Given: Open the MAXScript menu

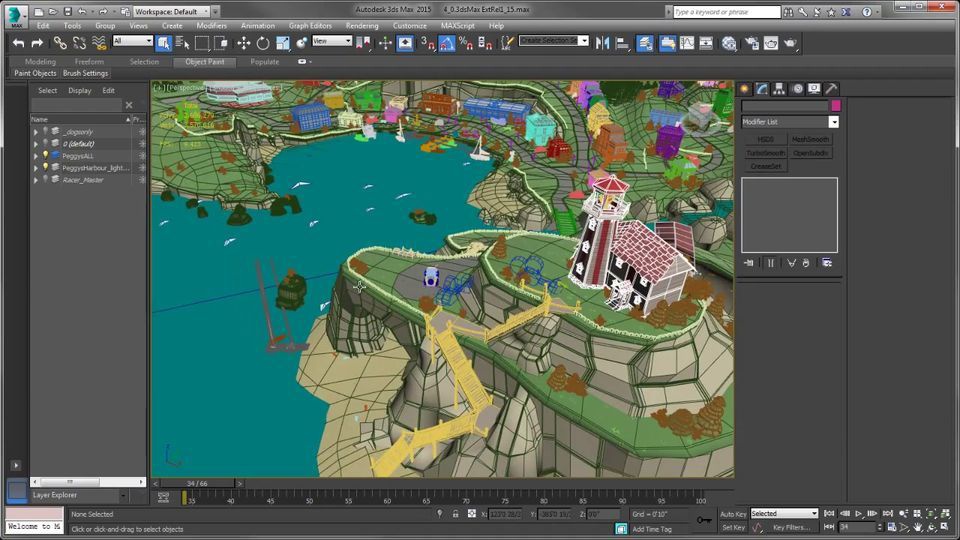Looking at the screenshot, I should pos(457,26).
